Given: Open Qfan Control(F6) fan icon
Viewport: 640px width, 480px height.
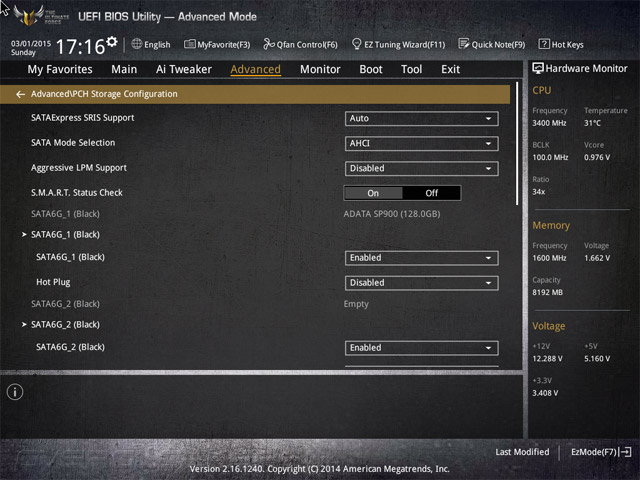Looking at the screenshot, I should tap(269, 44).
